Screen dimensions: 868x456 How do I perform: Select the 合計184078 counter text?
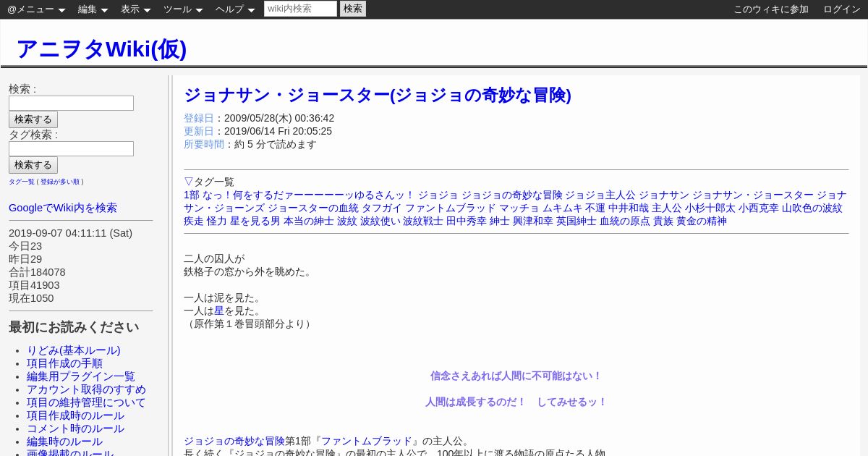click(x=37, y=272)
